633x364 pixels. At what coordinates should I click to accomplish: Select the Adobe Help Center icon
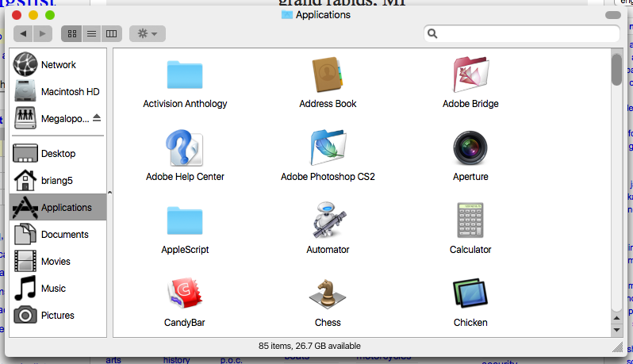pos(185,148)
